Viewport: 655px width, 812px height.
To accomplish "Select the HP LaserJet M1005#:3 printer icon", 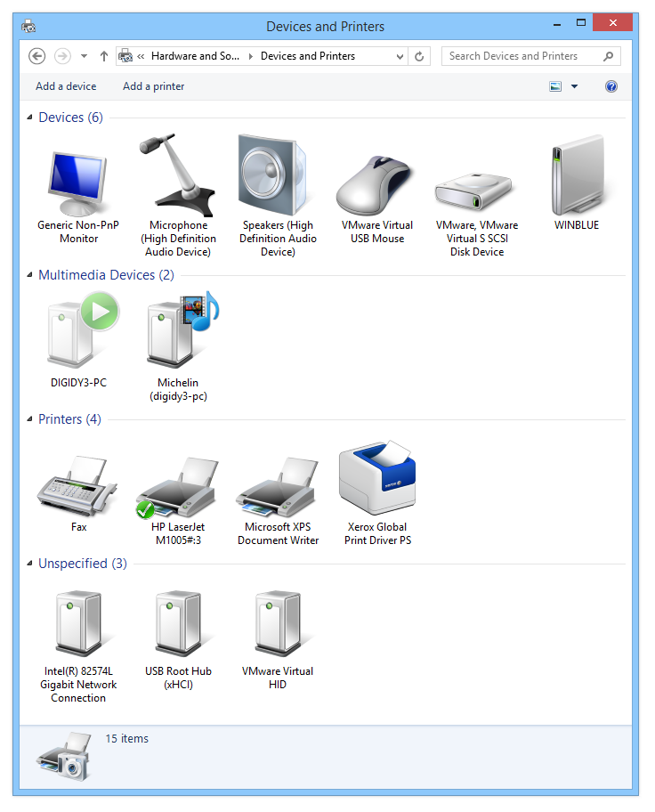I will point(177,487).
